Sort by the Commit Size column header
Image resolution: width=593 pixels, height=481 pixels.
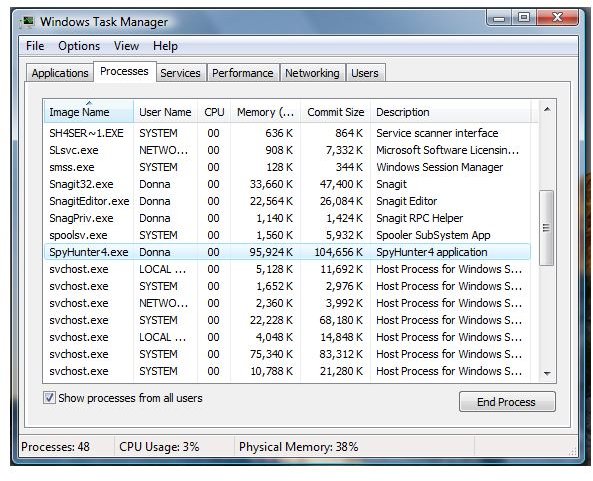coord(335,112)
